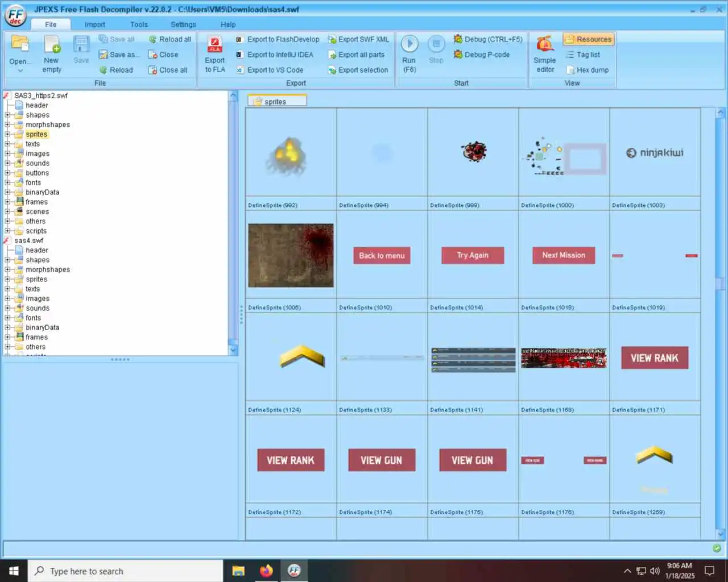Viewport: 728px width, 582px height.
Task: Expand sprites under SAS3_https2.swf
Action: (x=7, y=134)
